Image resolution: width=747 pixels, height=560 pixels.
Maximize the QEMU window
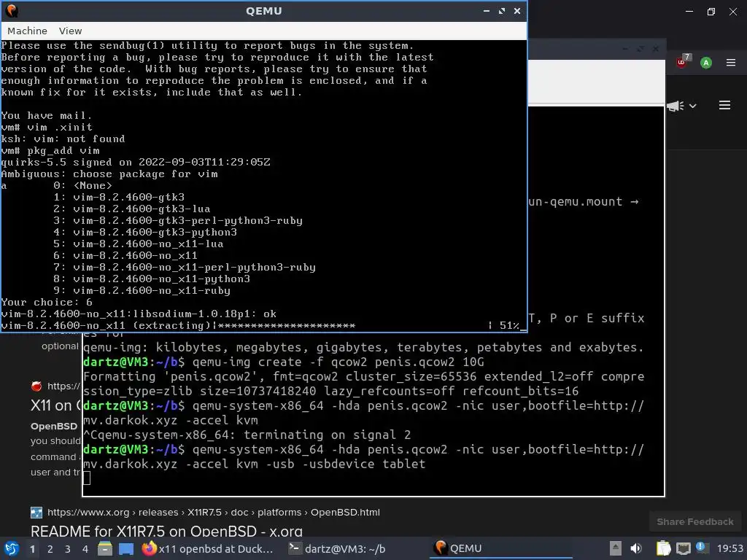[502, 11]
